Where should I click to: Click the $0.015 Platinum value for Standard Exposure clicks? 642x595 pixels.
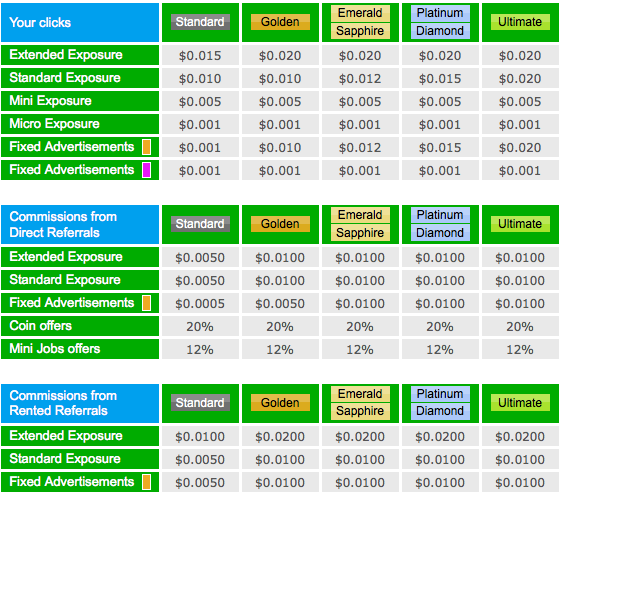tap(440, 79)
